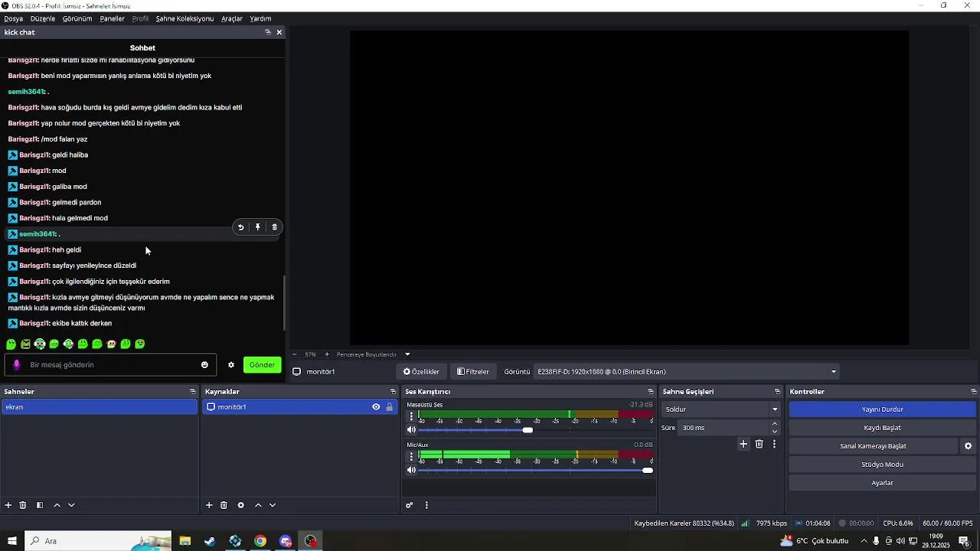
Task: Float the Ses Karıştırıcı dock panel
Action: coord(651,392)
